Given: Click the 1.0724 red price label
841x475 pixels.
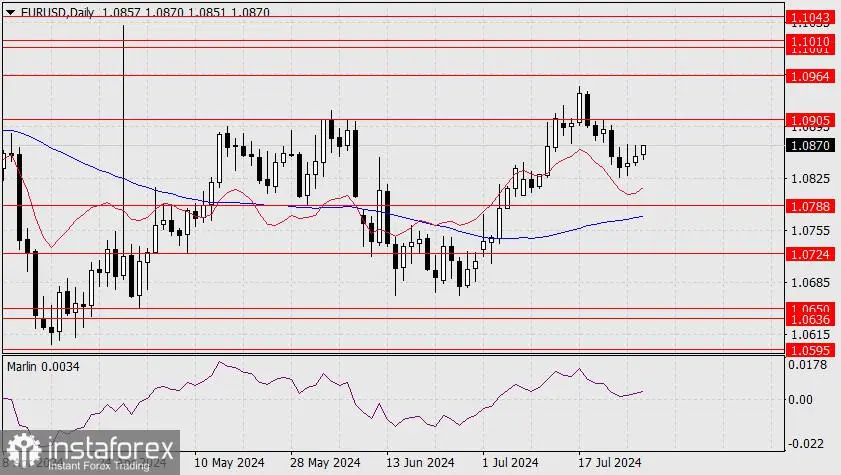Looking at the screenshot, I should [810, 254].
